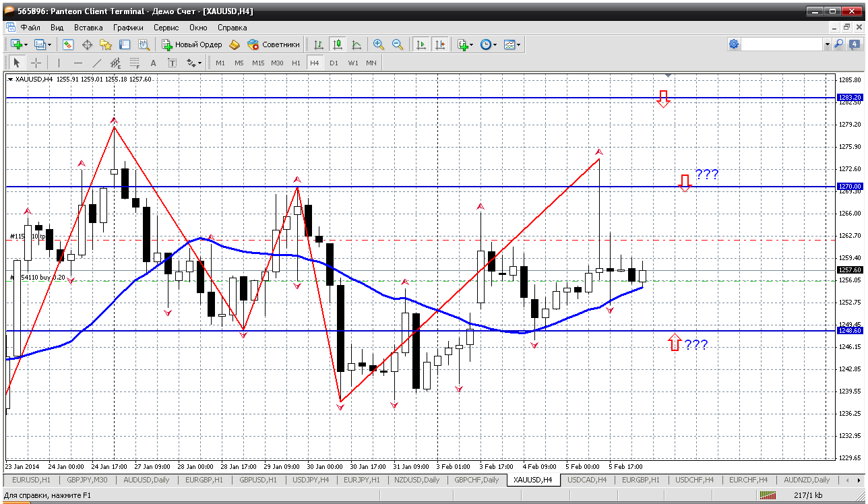
Task: Zoom in on the chart
Action: click(x=379, y=44)
